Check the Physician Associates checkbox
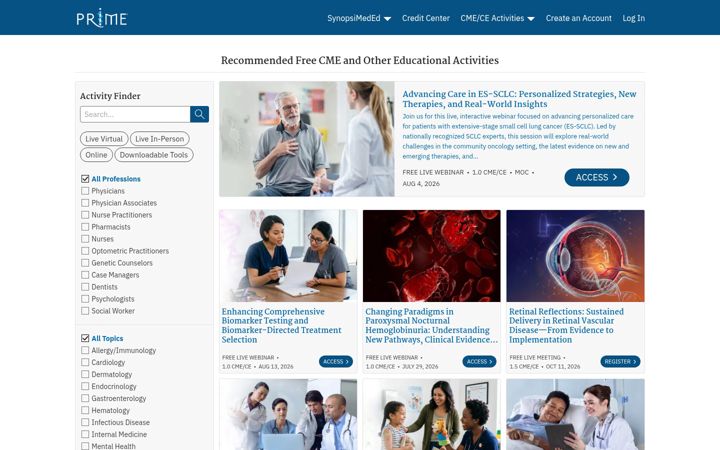The height and width of the screenshot is (450, 720). 85,202
